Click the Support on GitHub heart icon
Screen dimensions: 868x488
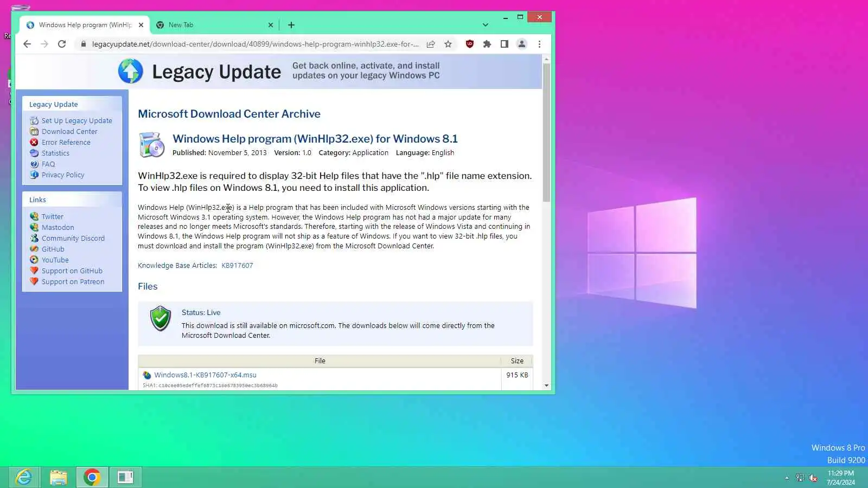click(34, 271)
